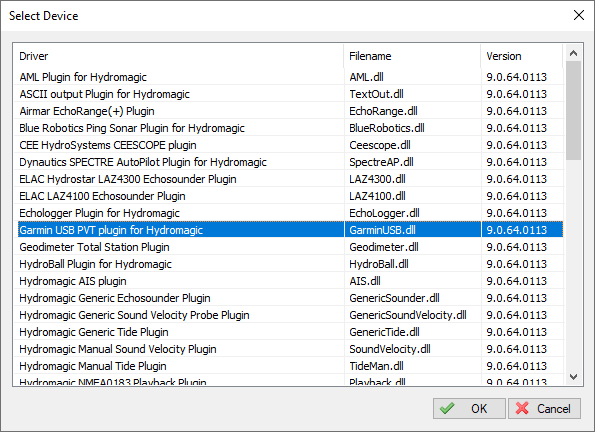Image resolution: width=595 pixels, height=432 pixels.
Task: Click the OK button with green checkmark
Action: click(x=469, y=408)
